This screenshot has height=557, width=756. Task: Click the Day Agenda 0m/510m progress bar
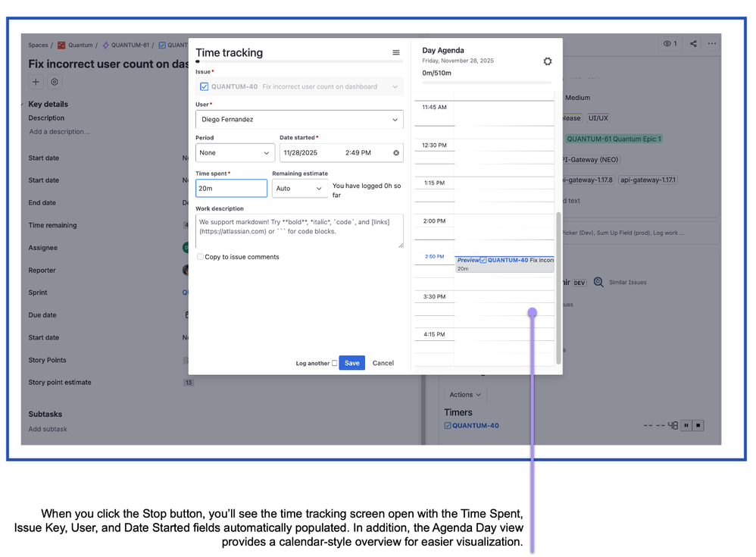click(x=486, y=83)
